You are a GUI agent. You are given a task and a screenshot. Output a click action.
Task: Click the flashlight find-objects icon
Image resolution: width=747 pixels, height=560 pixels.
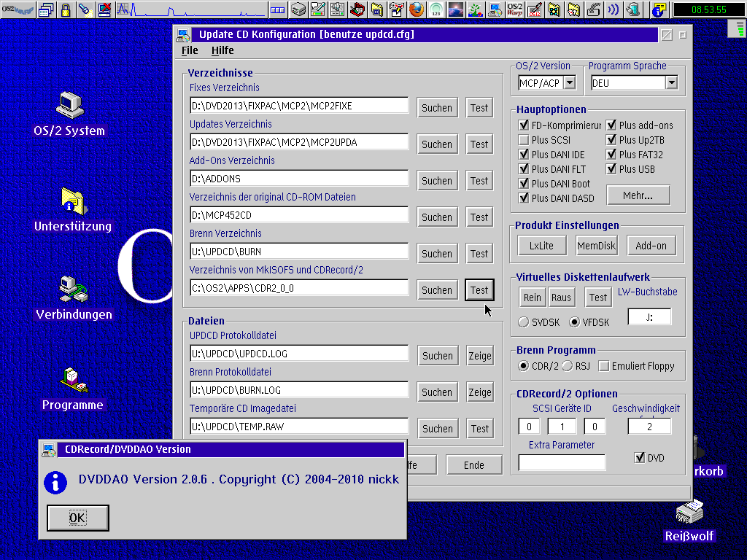(x=85, y=9)
